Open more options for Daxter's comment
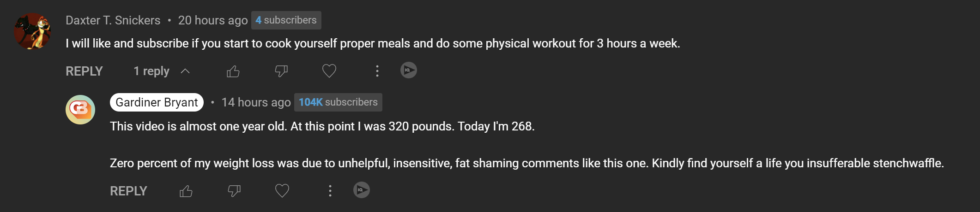This screenshot has width=980, height=212. 377,71
